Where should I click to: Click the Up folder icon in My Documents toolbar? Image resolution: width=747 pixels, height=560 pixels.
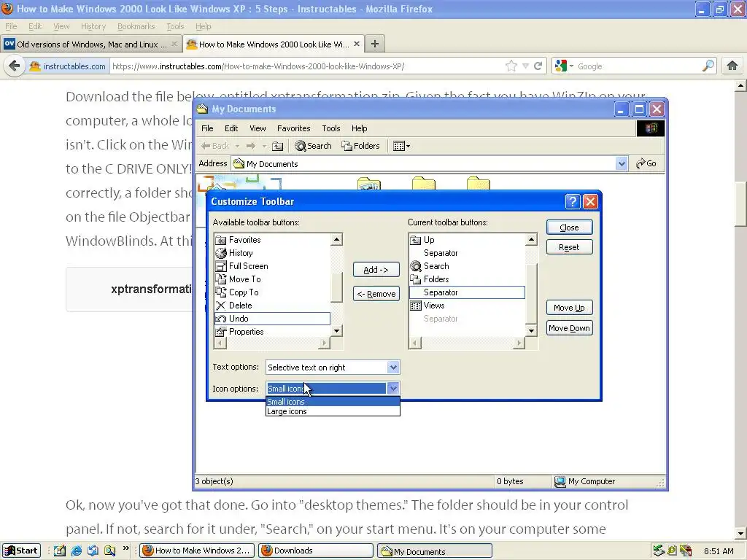pos(278,146)
